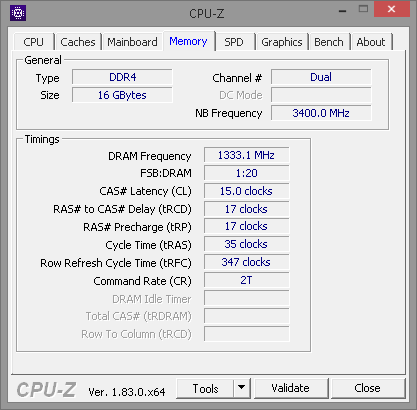This screenshot has height=410, width=417.
Task: Go to the Mainboard tab
Action: coord(132,42)
